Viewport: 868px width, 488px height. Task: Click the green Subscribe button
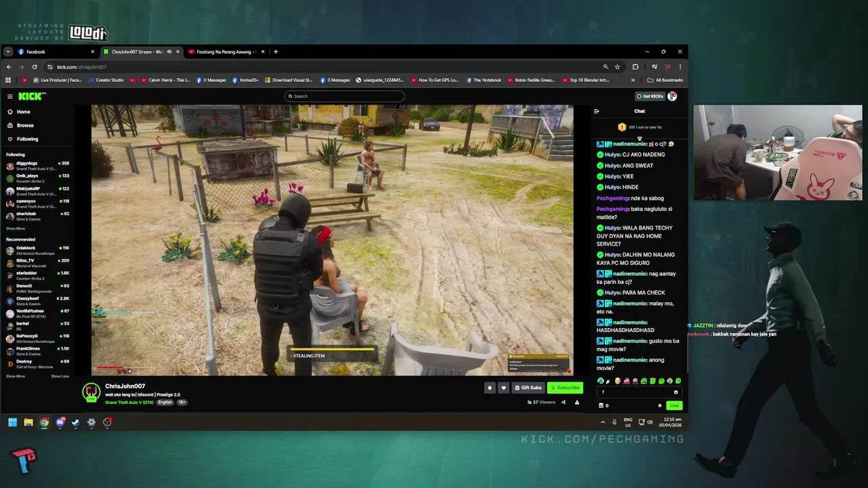[x=565, y=388]
